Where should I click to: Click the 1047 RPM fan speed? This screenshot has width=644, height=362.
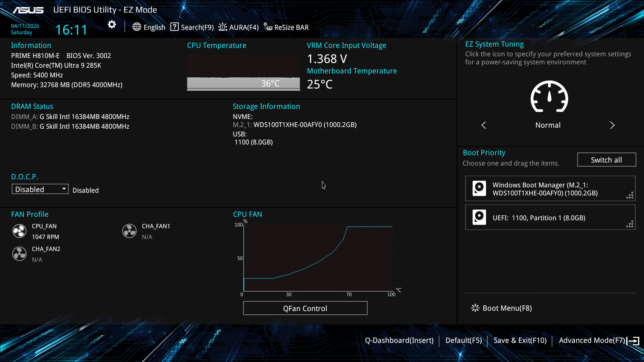45,237
